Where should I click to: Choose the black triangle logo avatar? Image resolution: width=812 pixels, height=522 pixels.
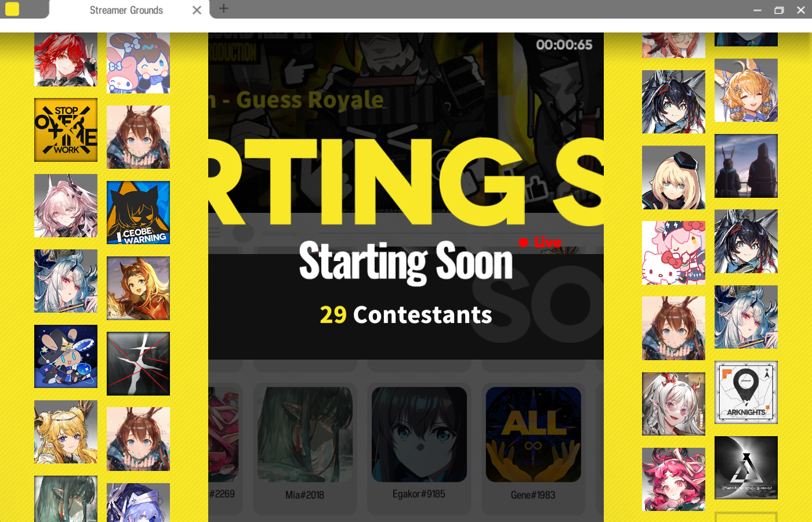click(746, 468)
